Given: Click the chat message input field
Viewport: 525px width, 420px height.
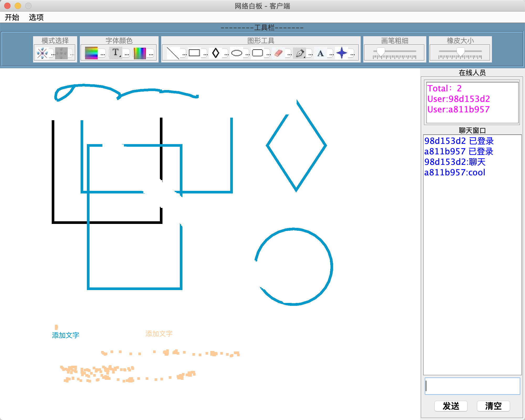Looking at the screenshot, I should [x=472, y=386].
